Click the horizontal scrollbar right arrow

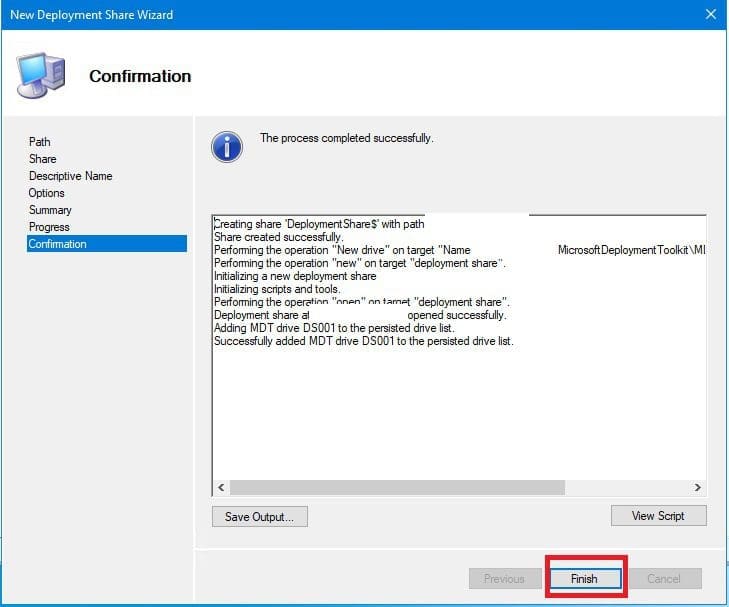click(x=697, y=487)
